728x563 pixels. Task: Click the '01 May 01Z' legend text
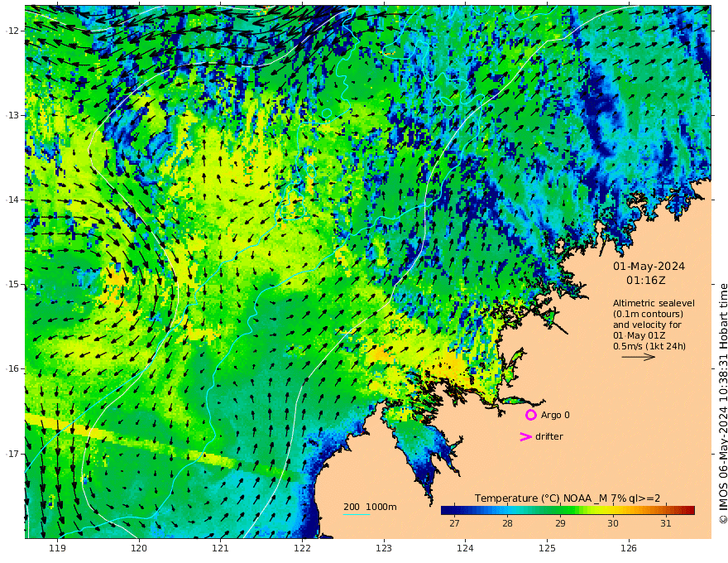(x=639, y=335)
